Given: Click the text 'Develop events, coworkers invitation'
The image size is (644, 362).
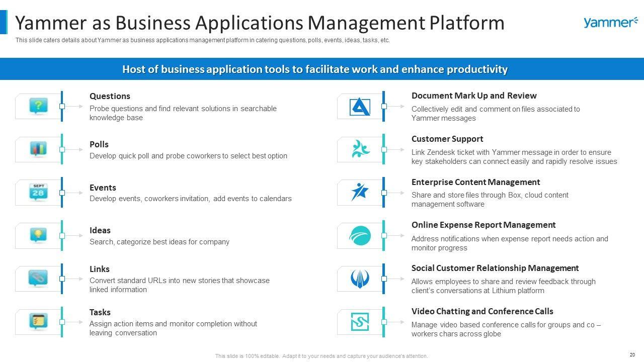Looking at the screenshot, I should 191,199.
